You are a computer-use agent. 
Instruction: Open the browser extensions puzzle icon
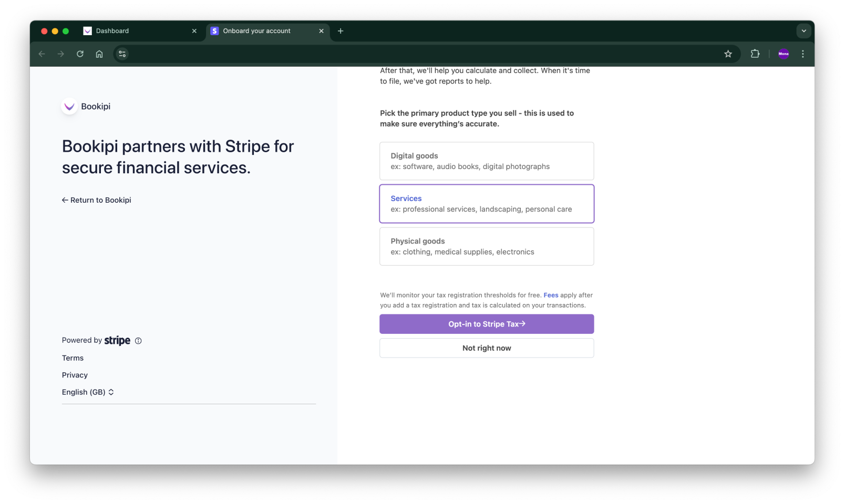(x=755, y=54)
